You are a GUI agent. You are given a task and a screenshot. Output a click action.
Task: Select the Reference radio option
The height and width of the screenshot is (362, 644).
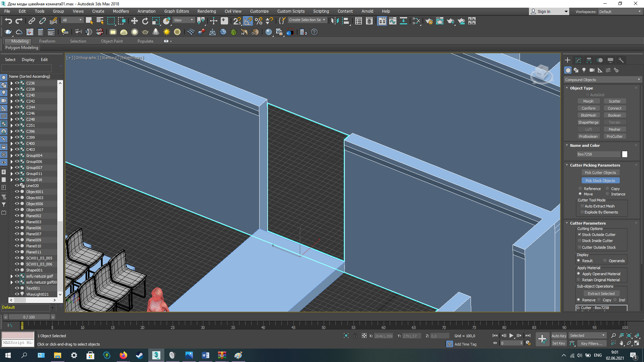580,189
